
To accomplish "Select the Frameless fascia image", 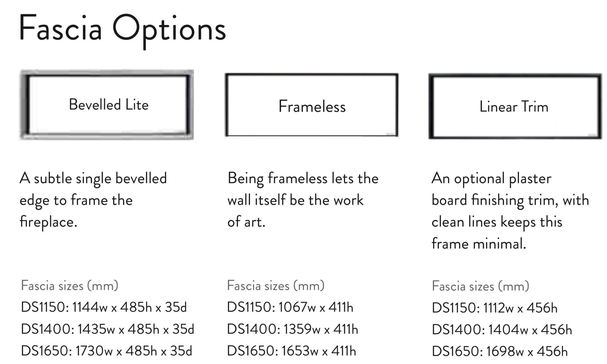I will 312,105.
